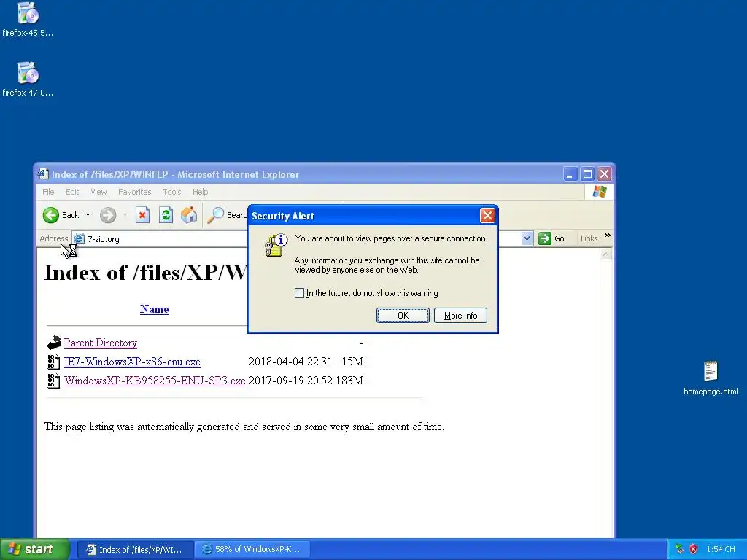
Task: Download IE7-WindowsXP-x86-enu.exe link
Action: (x=132, y=362)
